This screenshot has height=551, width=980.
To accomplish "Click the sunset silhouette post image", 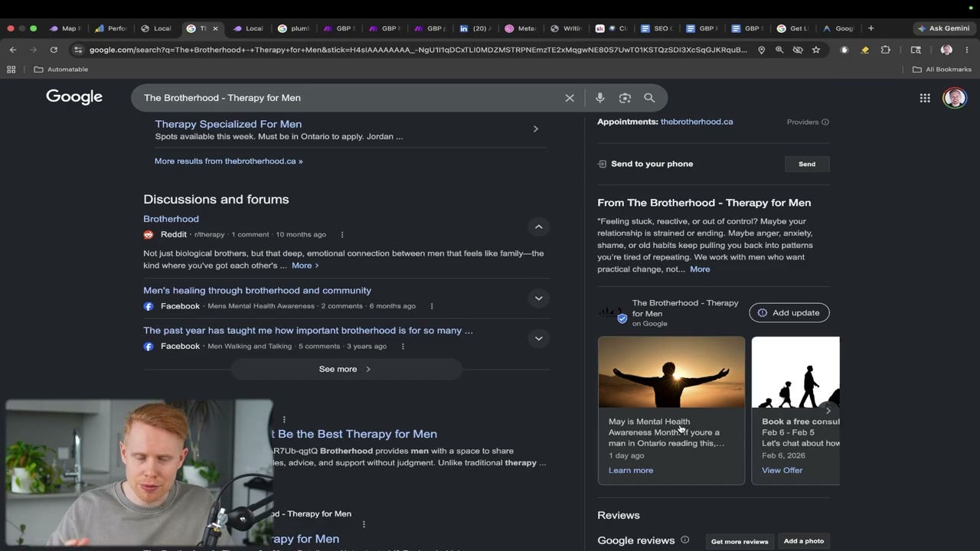I will pos(671,373).
